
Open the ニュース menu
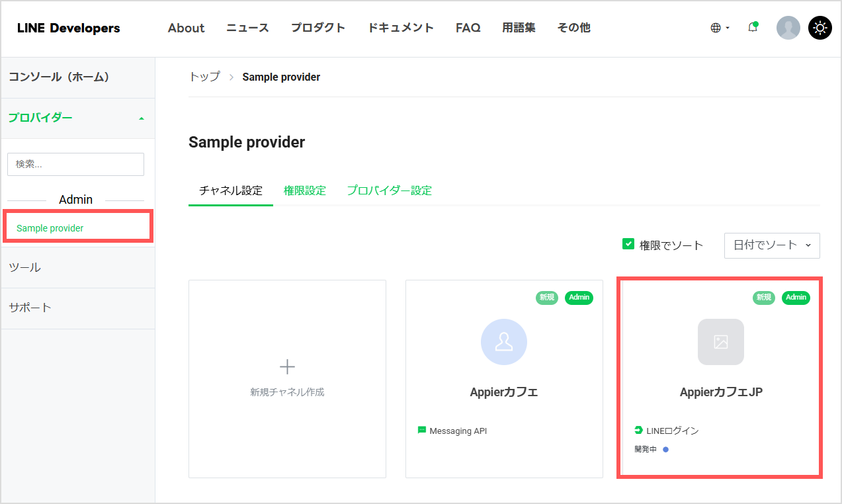pos(247,28)
